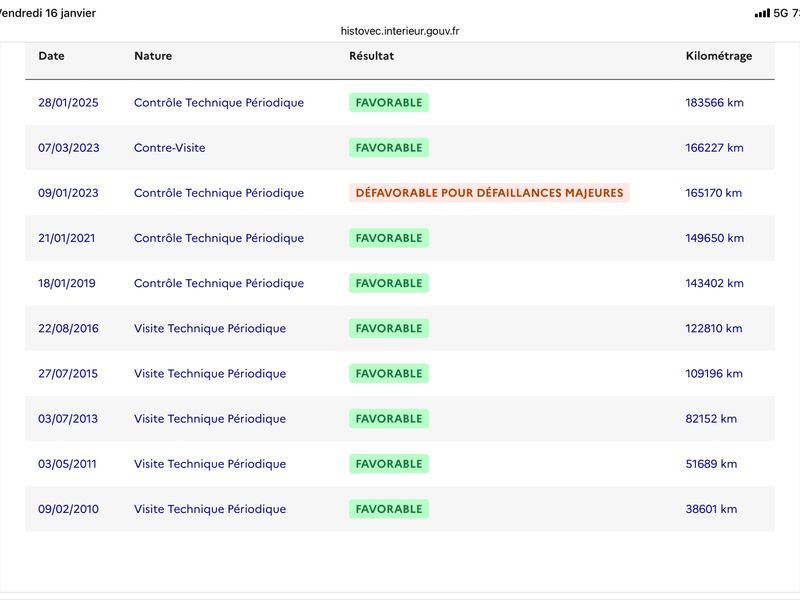Tap the histovec.interieur.gouv.fr address bar
This screenshot has height=600, width=800.
point(400,31)
